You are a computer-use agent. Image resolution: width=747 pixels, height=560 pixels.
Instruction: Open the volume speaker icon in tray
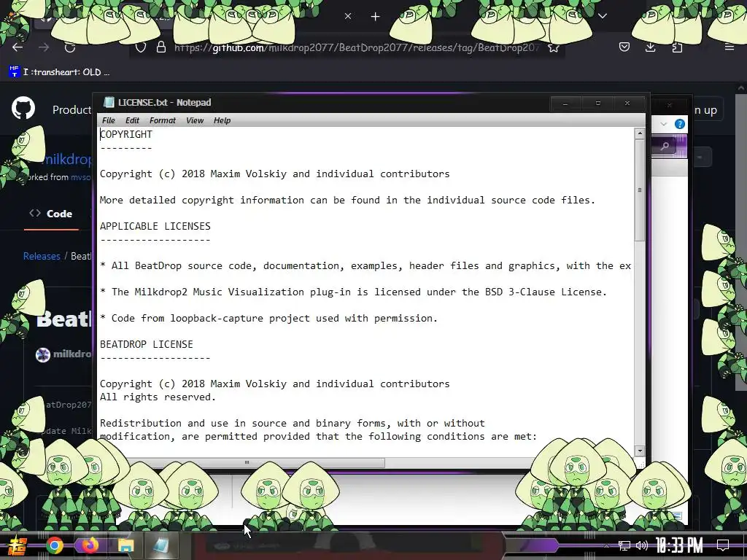(642, 545)
